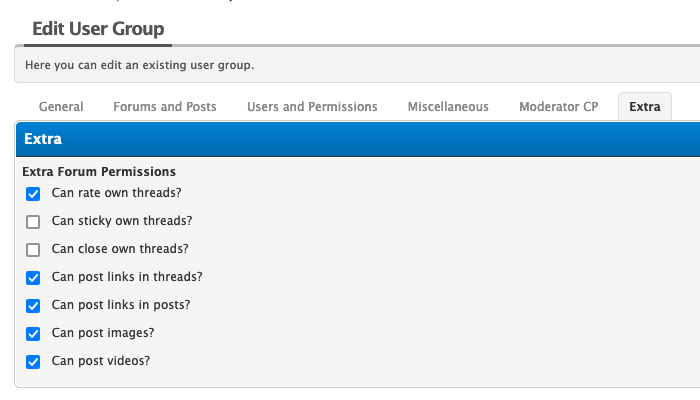
Task: Click the "Edit User Group" page heading
Action: coord(98,28)
